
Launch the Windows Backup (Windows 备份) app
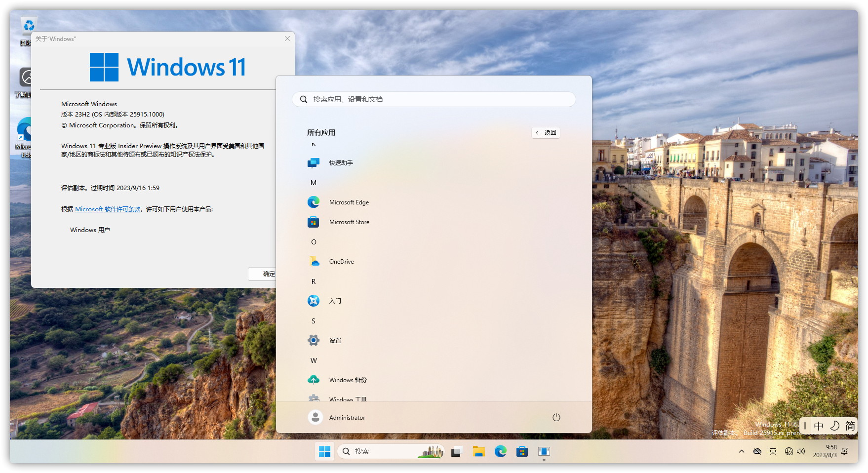tap(348, 380)
